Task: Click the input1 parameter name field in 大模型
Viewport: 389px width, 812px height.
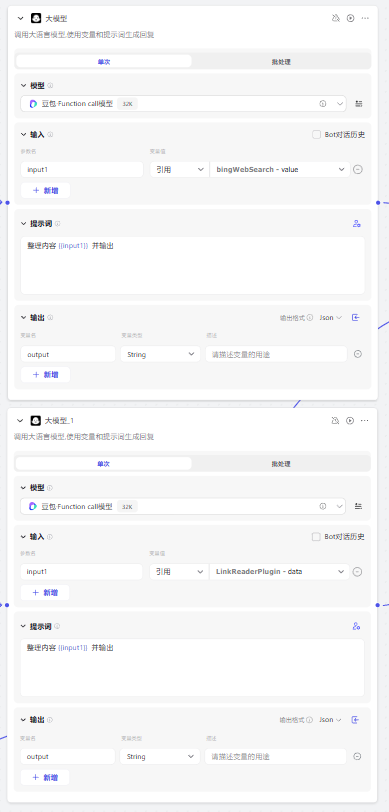Action: pyautogui.click(x=82, y=169)
